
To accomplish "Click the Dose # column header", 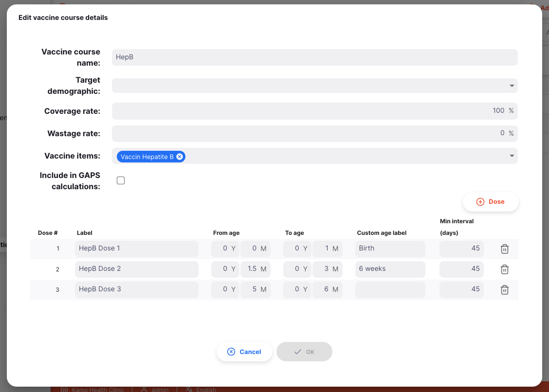I will pyautogui.click(x=48, y=233).
